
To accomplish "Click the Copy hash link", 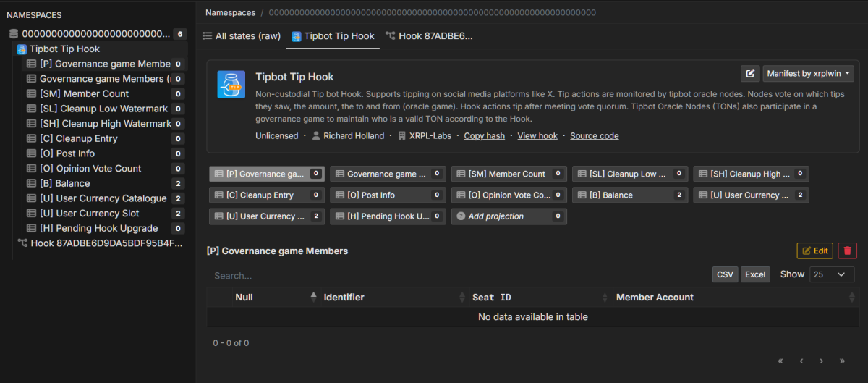I will tap(485, 135).
